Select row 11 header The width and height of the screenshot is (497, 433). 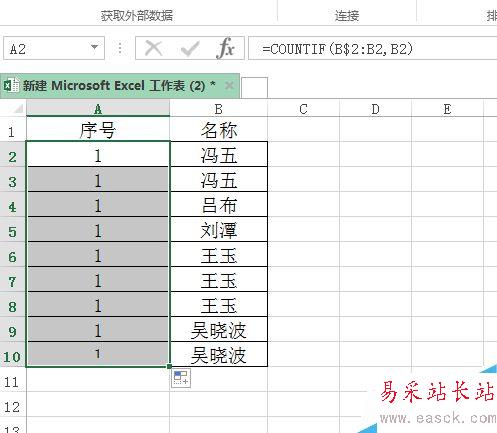coord(13,379)
